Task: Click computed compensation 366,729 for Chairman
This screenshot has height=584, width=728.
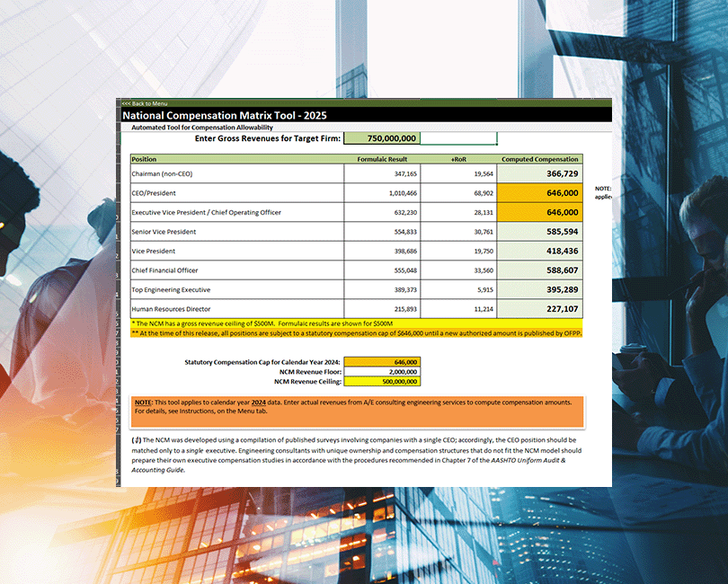Action: 540,173
